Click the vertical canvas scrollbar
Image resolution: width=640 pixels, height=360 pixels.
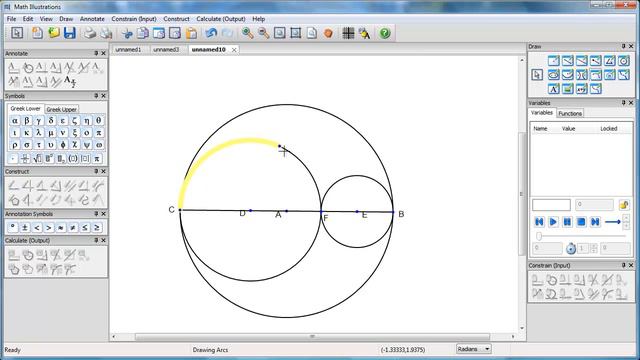522,194
